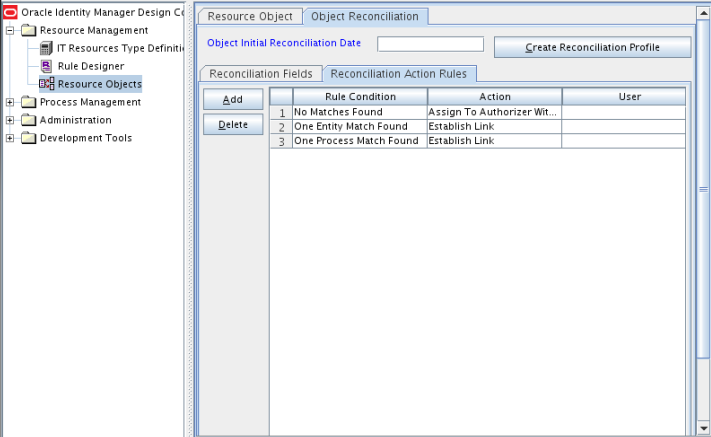Click the Add button
The width and height of the screenshot is (711, 437).
(233, 99)
